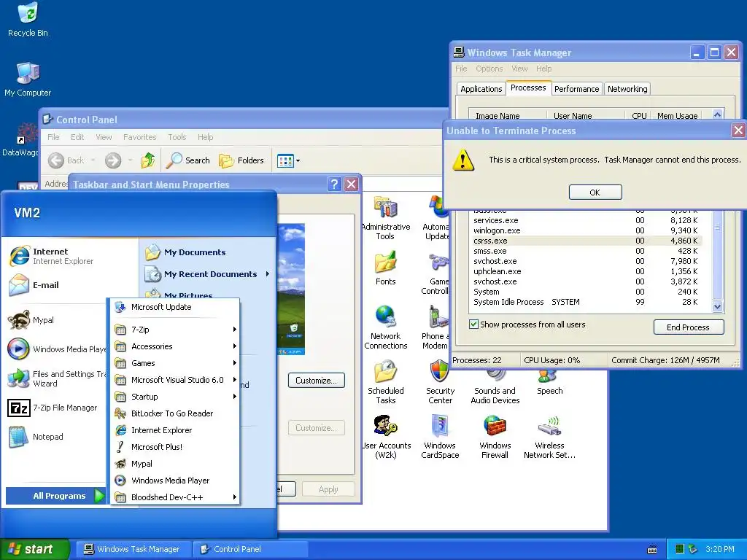The height and width of the screenshot is (560, 747).
Task: Click the CPU usage tray icon
Action: pyautogui.click(x=680, y=549)
